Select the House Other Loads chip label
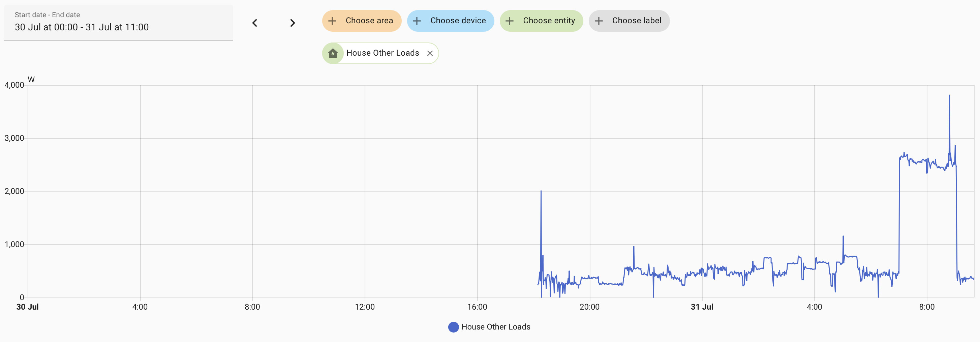This screenshot has width=980, height=342. (382, 53)
